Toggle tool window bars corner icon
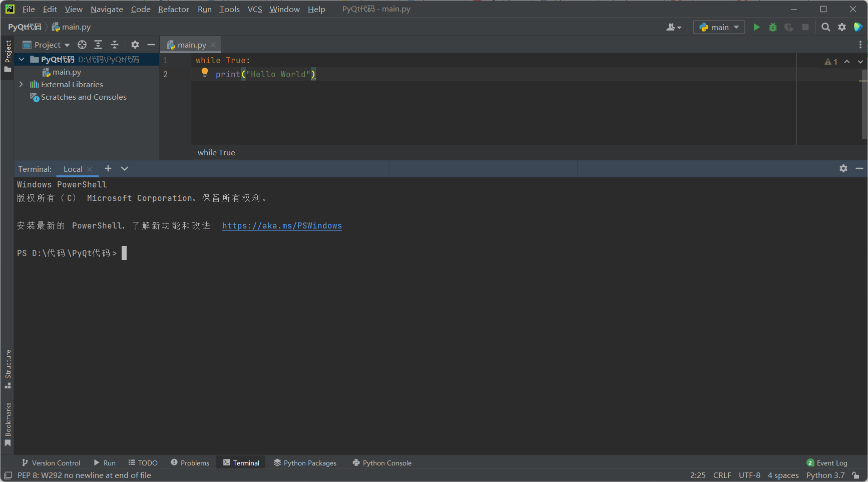This screenshot has height=482, width=868. pos(8,475)
